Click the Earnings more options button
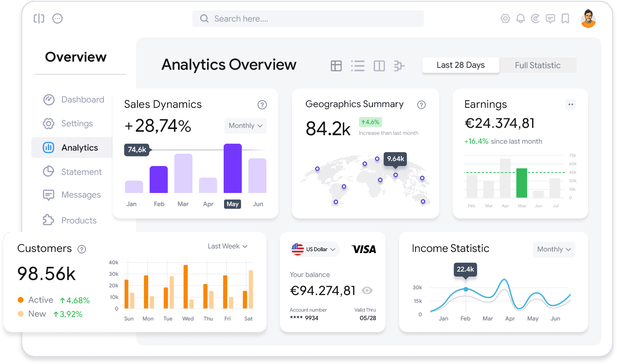This screenshot has height=364, width=617. pos(570,104)
